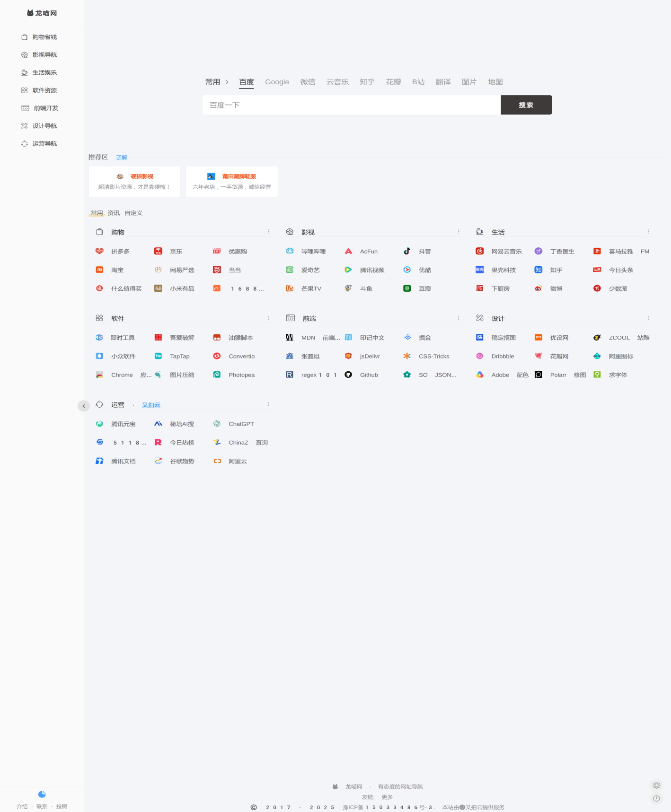
Task: Toggle dark mode moon icon
Action: coord(42,794)
